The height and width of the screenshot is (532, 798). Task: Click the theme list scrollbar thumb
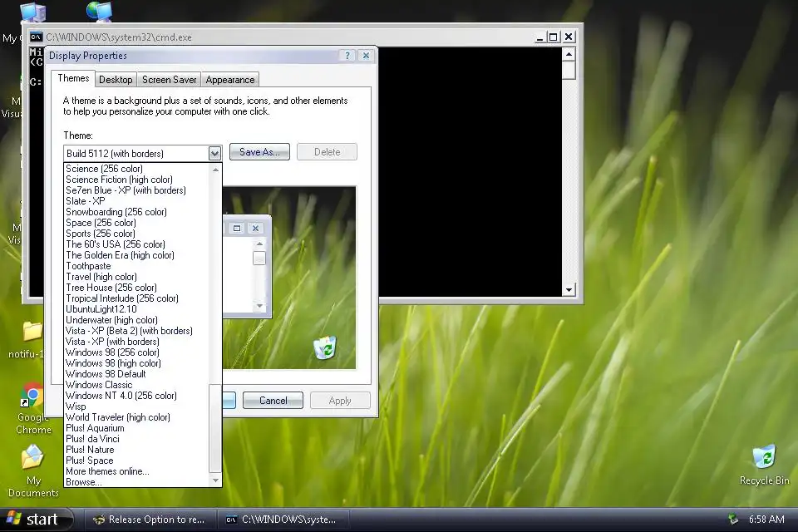pyautogui.click(x=215, y=429)
